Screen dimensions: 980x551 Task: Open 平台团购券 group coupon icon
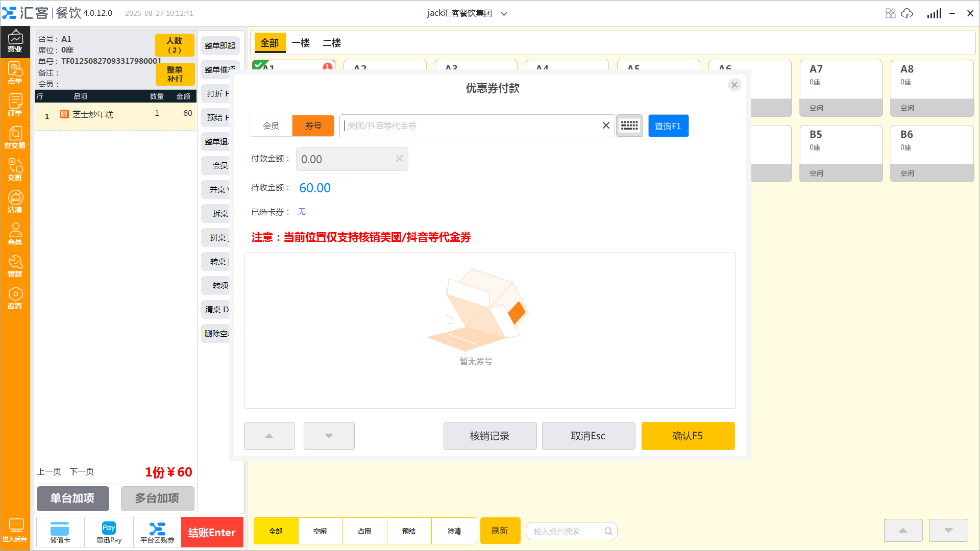157,532
